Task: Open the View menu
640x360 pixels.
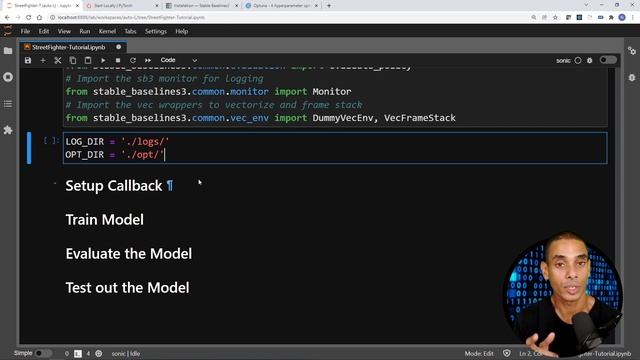Action: tap(64, 31)
